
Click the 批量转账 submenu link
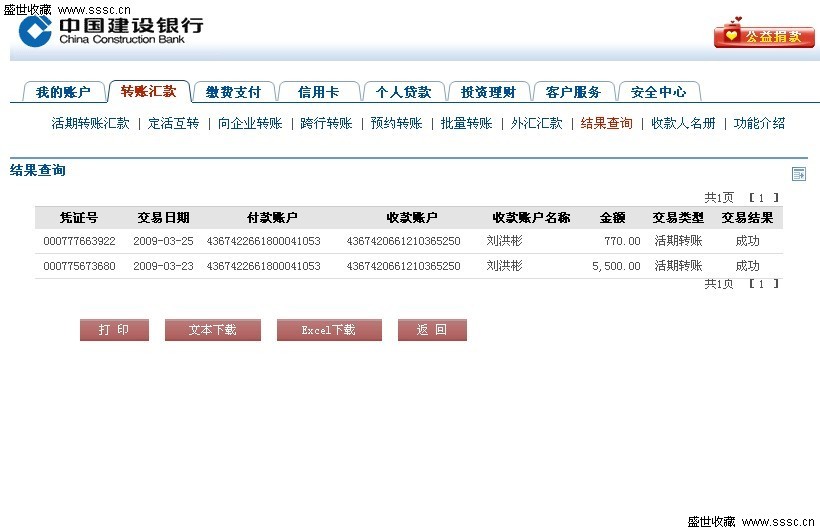coord(466,124)
